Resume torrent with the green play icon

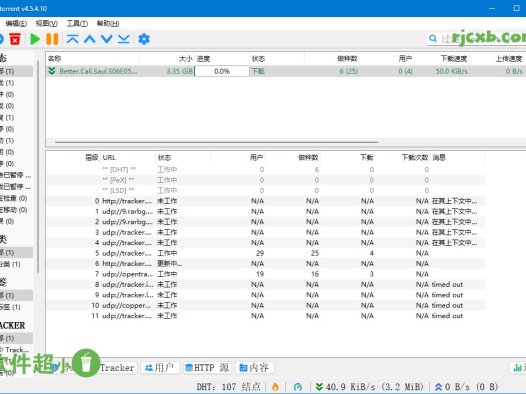tap(35, 39)
